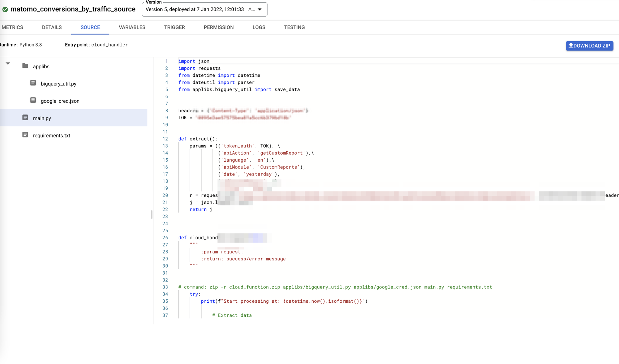Click the 'return j' statement

201,209
